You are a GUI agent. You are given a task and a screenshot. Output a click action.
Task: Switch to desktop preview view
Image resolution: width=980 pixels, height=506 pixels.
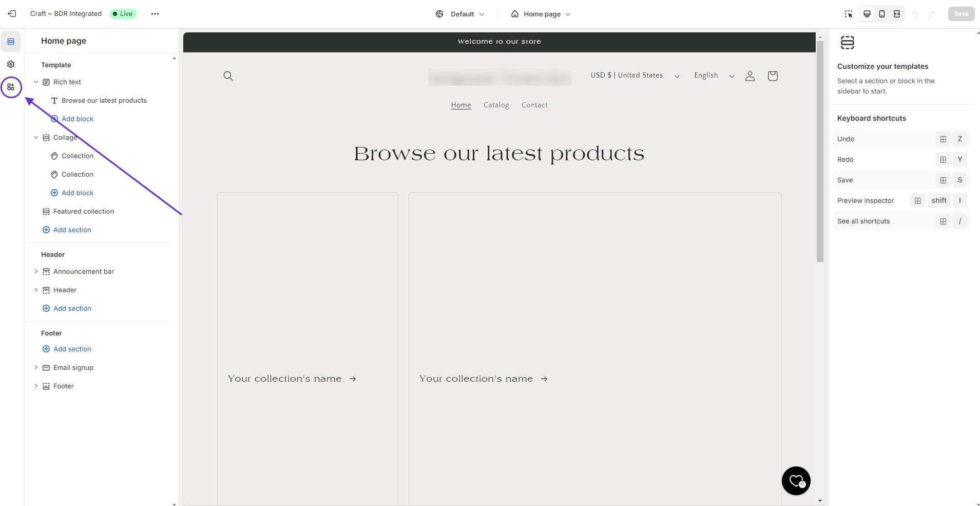click(867, 14)
